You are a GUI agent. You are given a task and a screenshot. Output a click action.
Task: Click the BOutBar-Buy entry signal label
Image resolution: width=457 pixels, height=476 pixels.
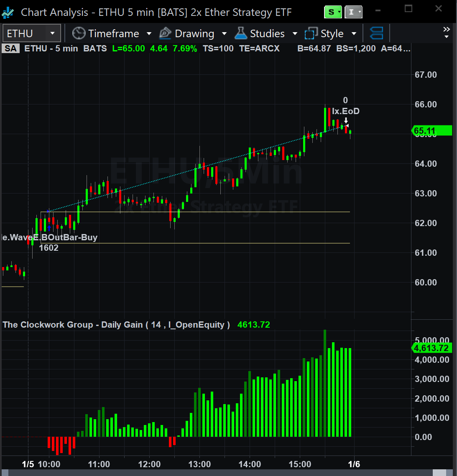point(49,237)
